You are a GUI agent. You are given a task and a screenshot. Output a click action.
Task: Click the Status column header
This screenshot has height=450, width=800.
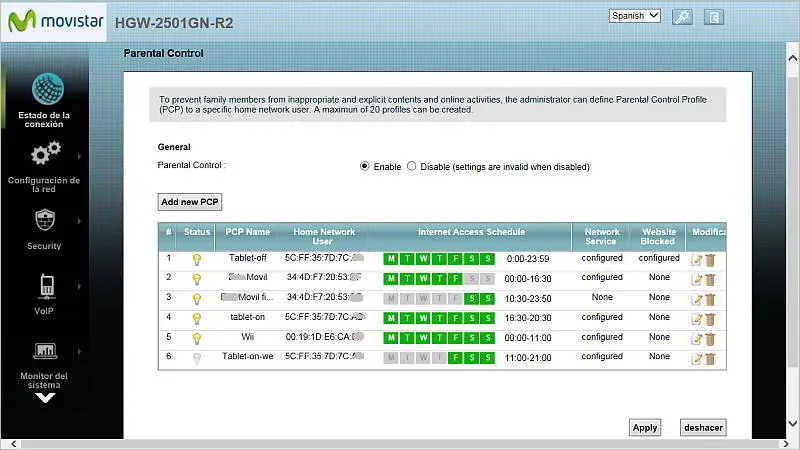(x=197, y=232)
